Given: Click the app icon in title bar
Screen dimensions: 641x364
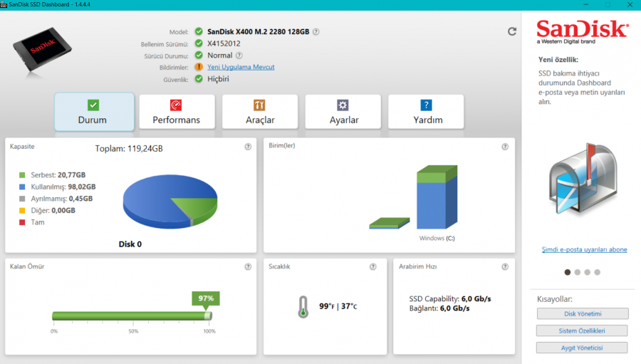Looking at the screenshot, I should point(4,4).
